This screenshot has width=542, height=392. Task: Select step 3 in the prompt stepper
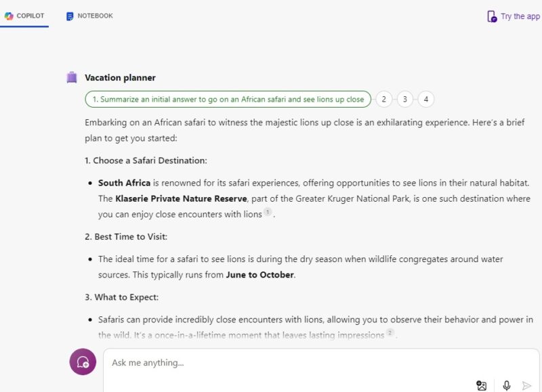[x=405, y=99]
